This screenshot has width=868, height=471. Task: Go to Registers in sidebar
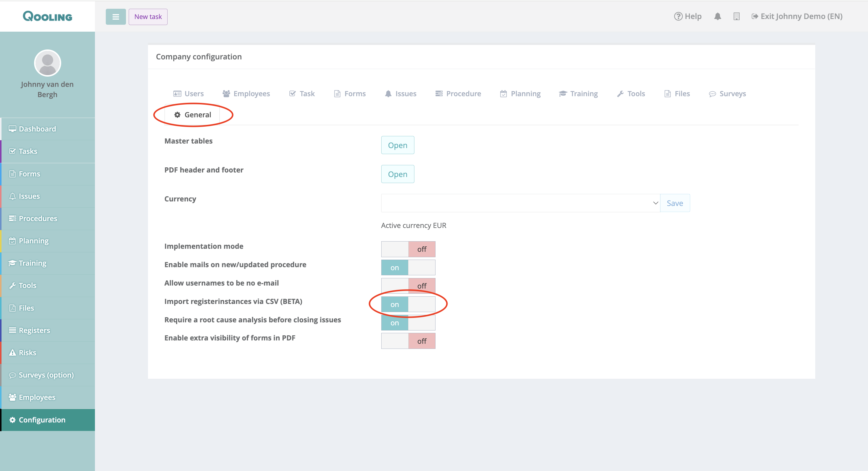[34, 330]
